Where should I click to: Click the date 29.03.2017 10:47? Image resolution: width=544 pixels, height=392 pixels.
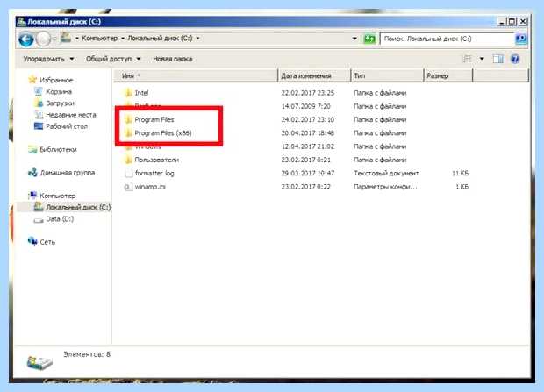[308, 173]
